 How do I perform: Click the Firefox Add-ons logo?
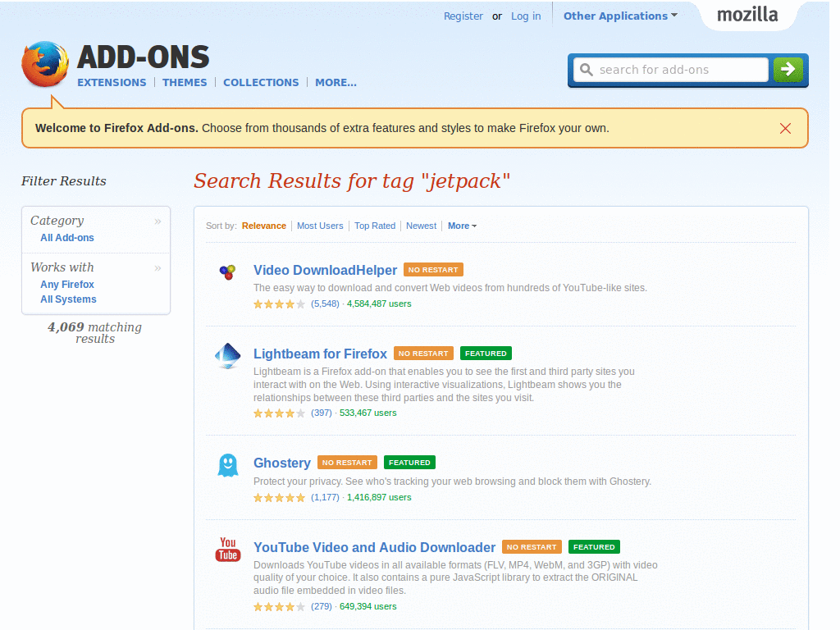pos(45,64)
